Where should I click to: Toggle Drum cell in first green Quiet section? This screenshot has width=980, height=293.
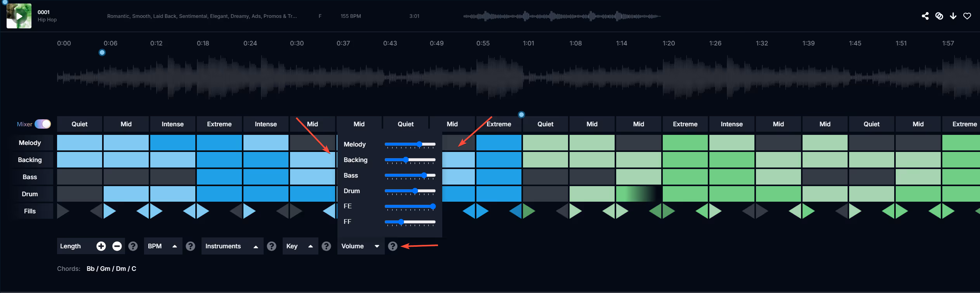pos(546,194)
